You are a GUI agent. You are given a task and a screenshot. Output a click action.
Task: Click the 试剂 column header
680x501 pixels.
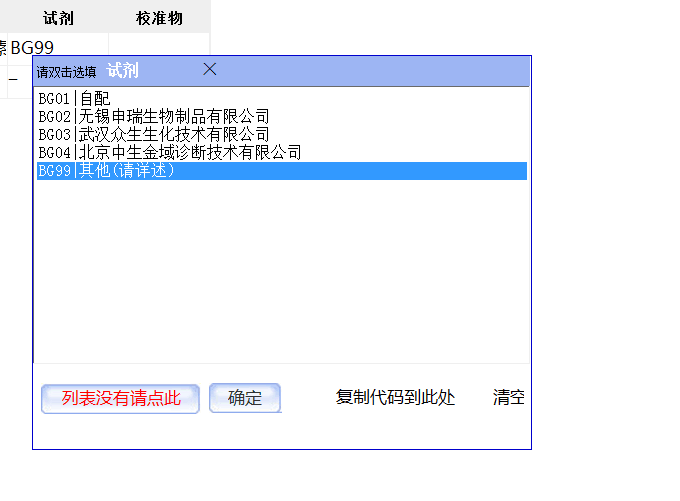point(58,18)
